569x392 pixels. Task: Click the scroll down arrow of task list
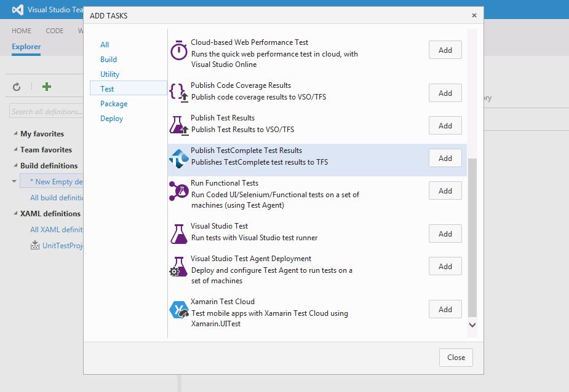click(x=472, y=324)
